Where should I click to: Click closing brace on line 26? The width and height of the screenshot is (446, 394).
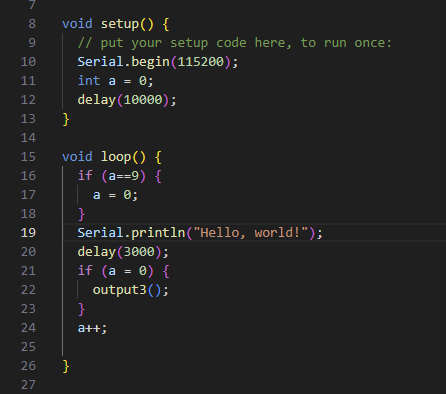coord(66,366)
